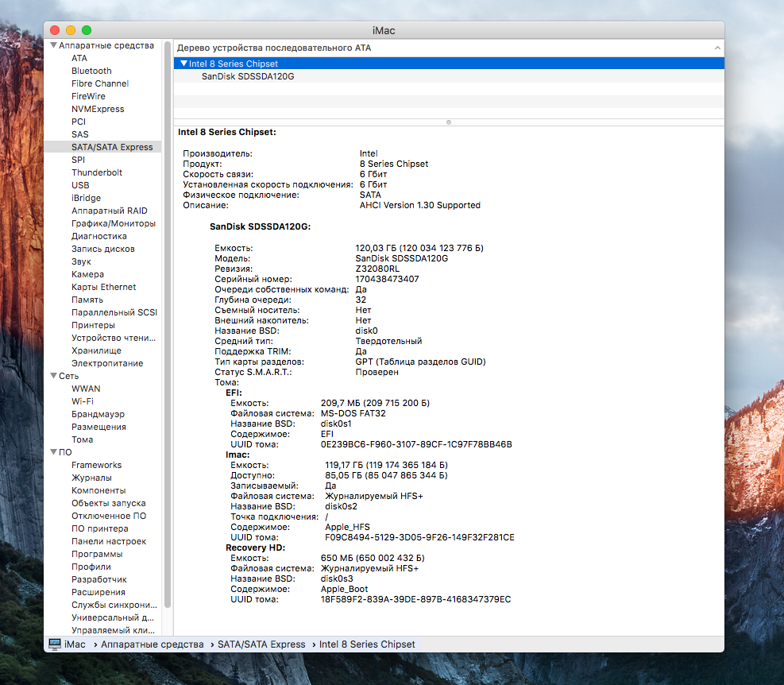Viewport: 784px width, 685px height.
Task: Open ПО принтера section
Action: click(x=99, y=528)
